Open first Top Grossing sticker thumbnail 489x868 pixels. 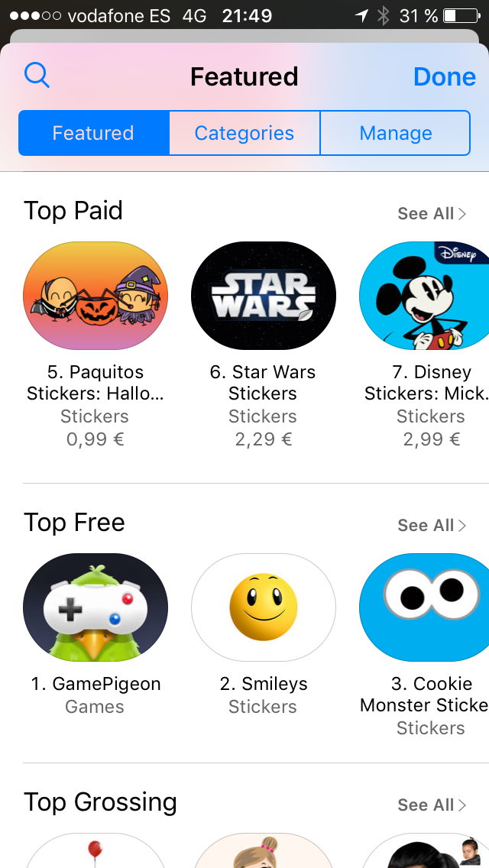pos(96,852)
